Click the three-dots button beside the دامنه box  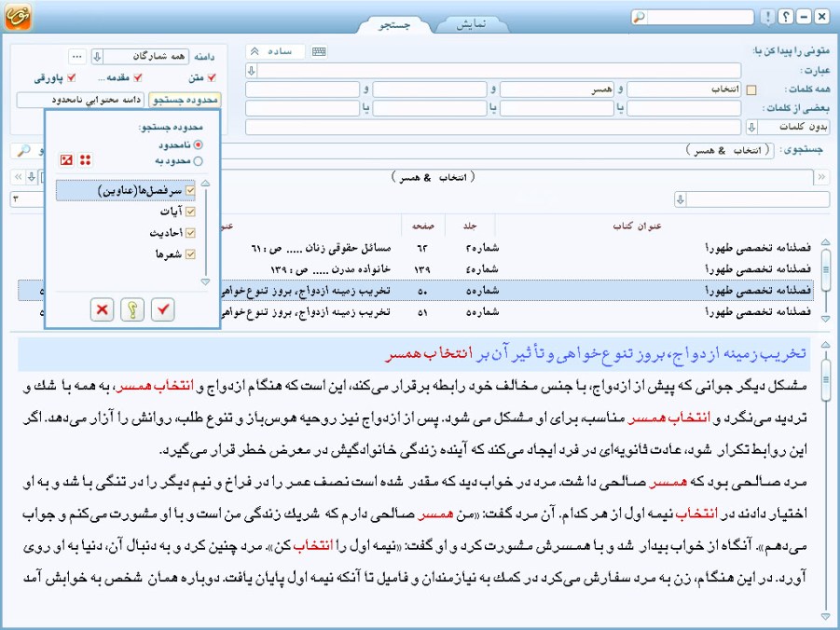[77, 56]
